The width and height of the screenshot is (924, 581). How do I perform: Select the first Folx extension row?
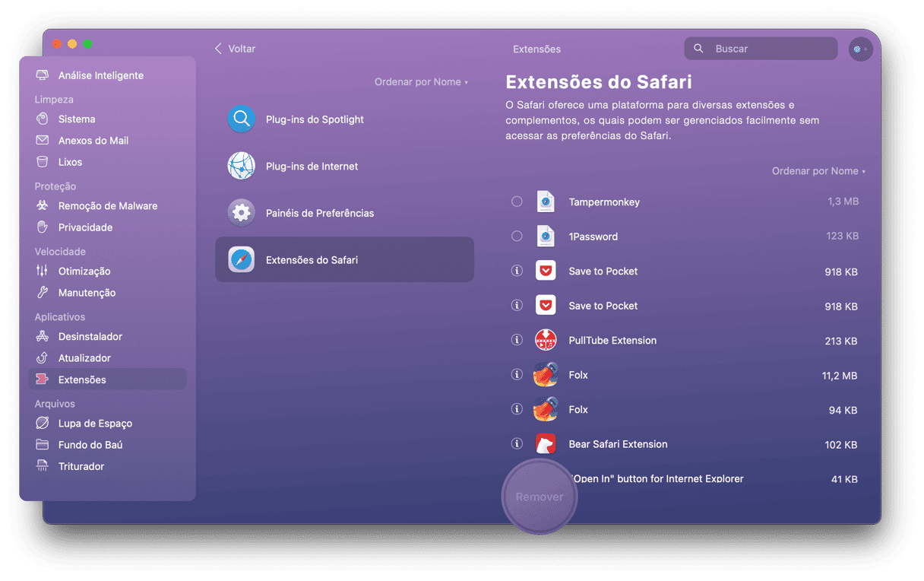684,375
